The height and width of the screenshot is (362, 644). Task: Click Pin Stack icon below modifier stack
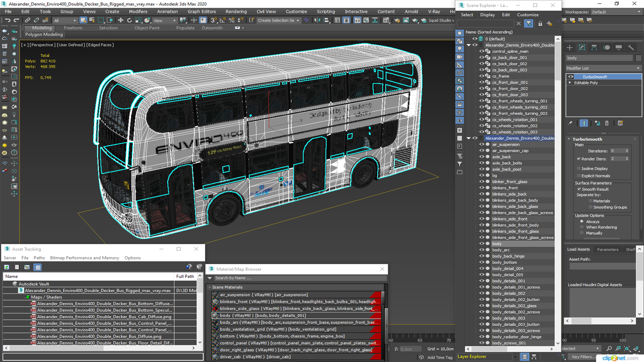pyautogui.click(x=570, y=123)
